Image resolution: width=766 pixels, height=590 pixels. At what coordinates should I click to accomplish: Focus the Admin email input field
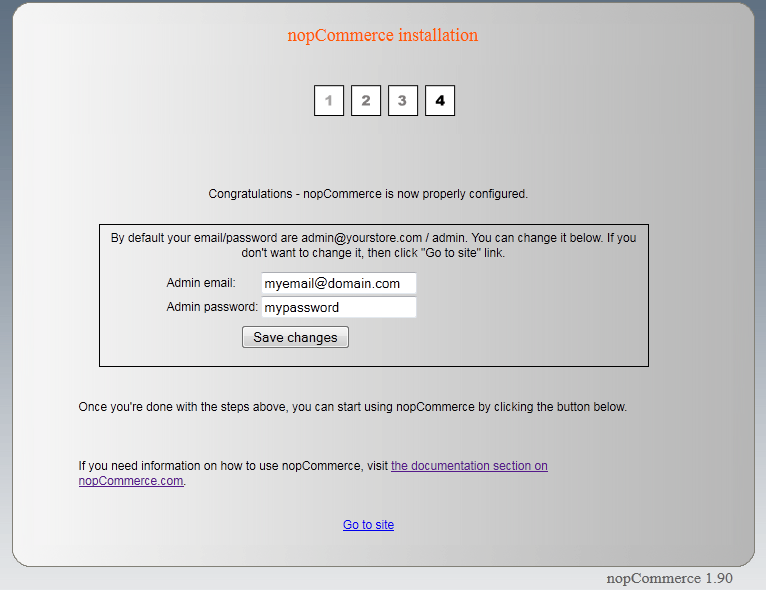click(x=339, y=283)
